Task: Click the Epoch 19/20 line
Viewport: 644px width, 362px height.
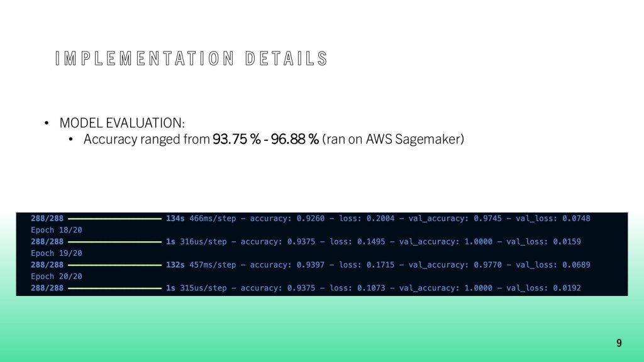Action: tap(57, 253)
